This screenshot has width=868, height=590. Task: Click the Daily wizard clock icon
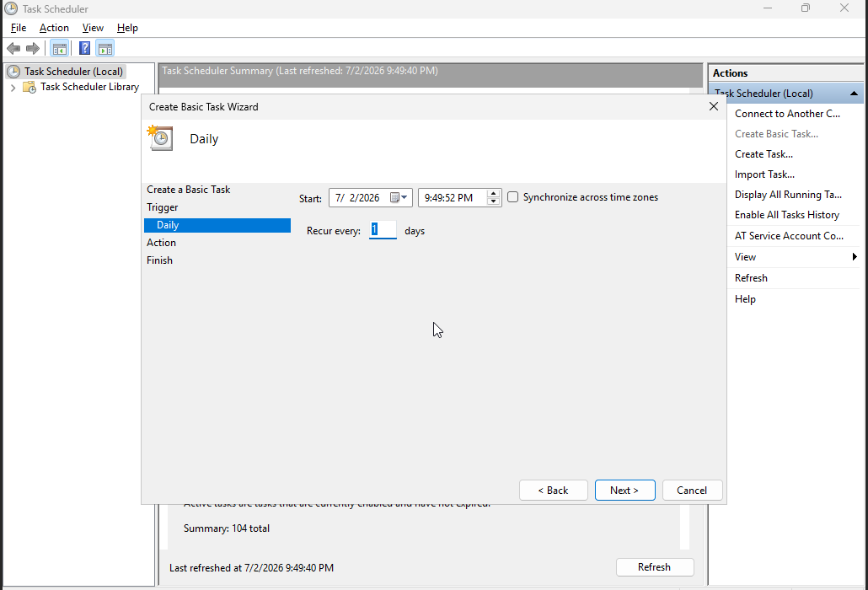pos(160,138)
